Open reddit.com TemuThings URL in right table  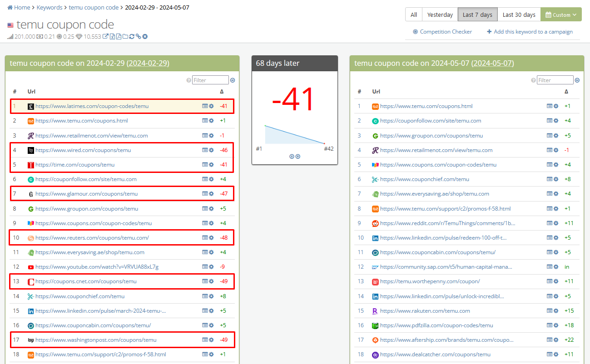448,223
